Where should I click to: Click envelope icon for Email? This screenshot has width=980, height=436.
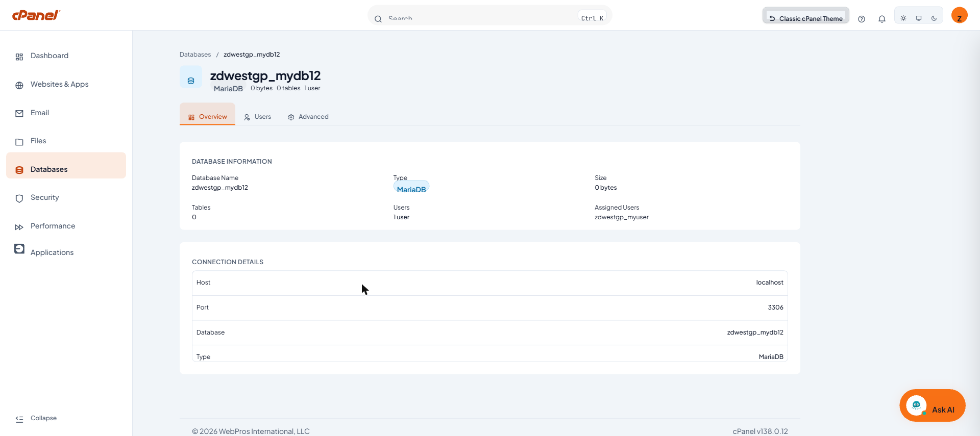(x=19, y=114)
